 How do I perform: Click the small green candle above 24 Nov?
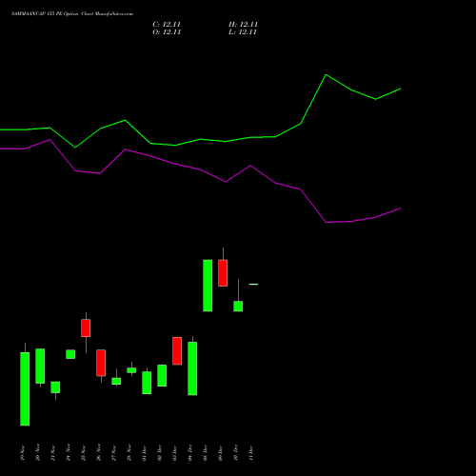coord(70,354)
